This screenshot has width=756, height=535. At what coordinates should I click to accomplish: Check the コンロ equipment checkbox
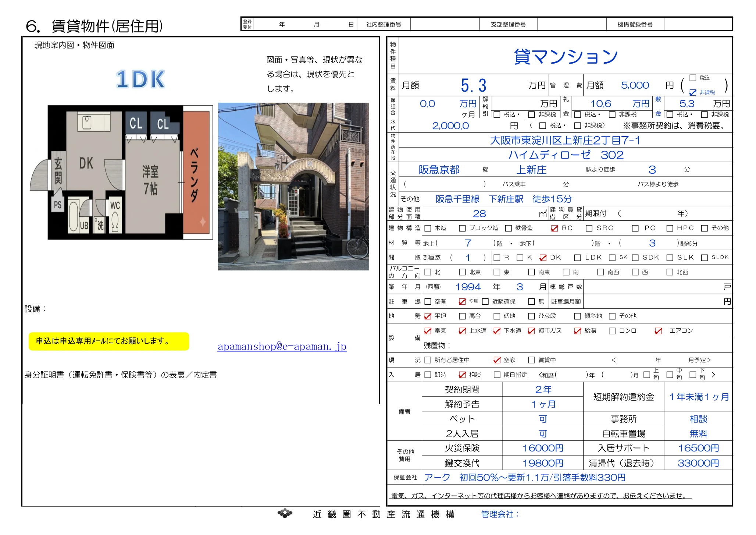pos(612,331)
